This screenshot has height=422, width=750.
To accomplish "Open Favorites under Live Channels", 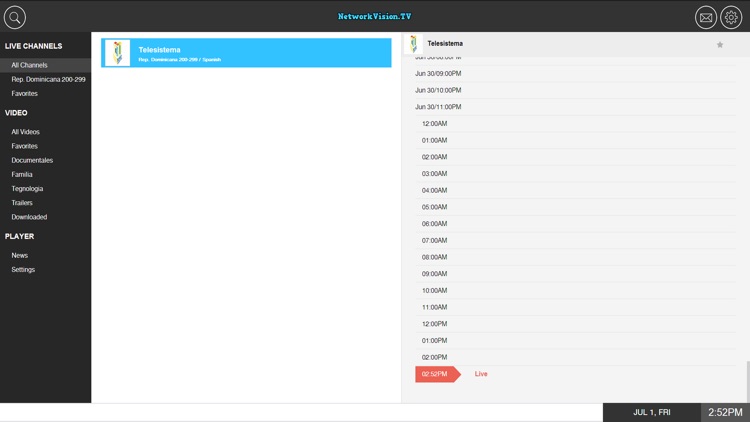I will point(24,93).
